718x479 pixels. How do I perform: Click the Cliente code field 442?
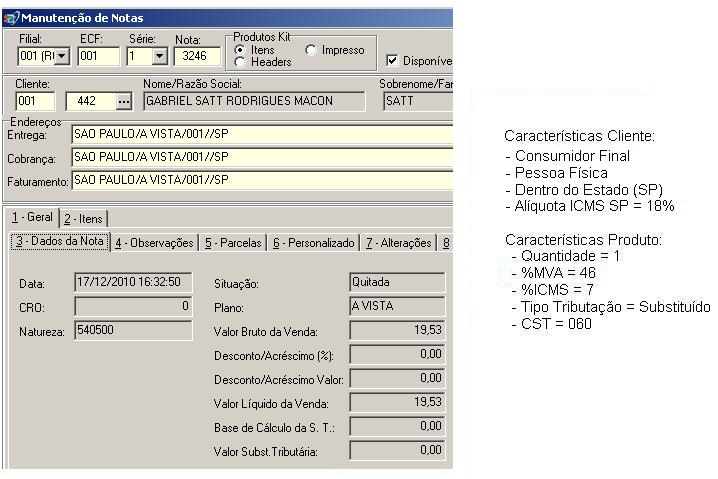point(90,101)
